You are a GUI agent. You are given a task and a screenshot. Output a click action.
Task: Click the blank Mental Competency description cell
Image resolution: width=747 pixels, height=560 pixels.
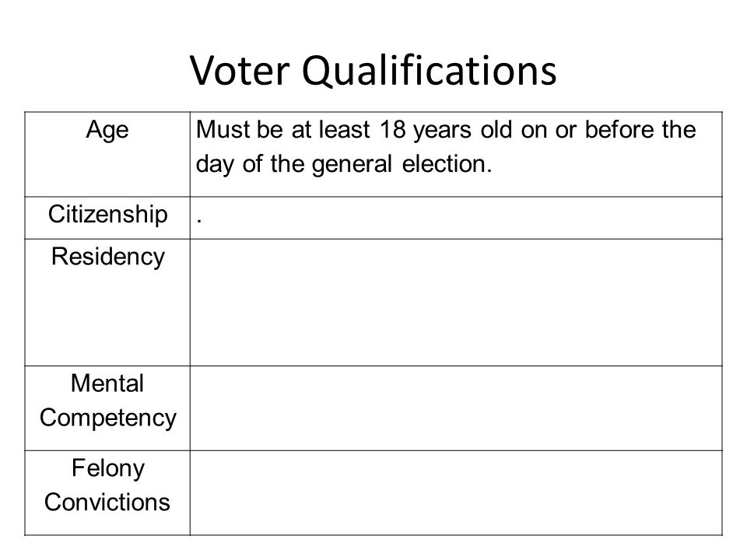tap(456, 408)
